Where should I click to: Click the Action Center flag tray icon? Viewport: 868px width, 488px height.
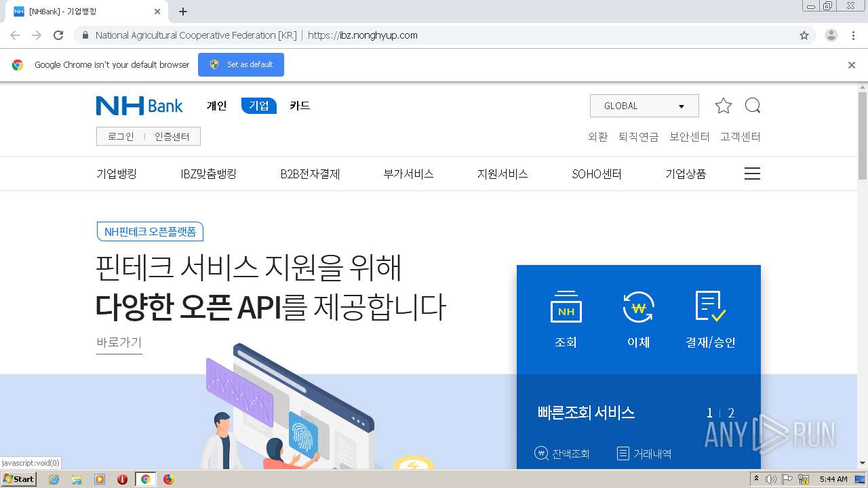coord(788,479)
